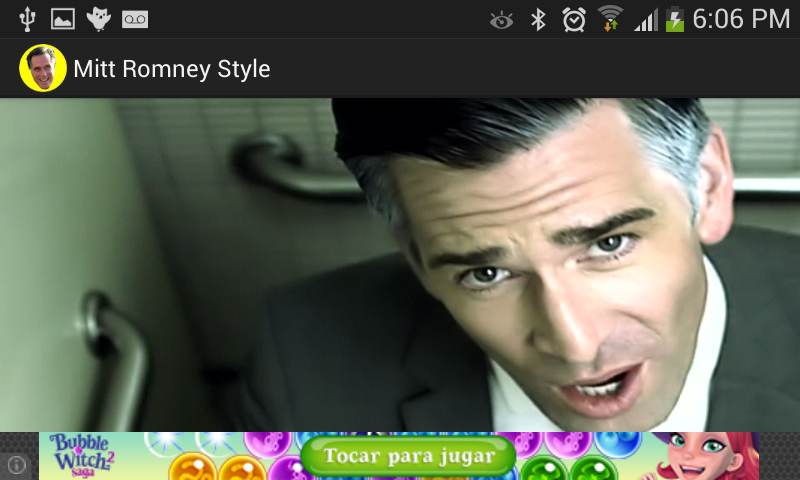Tap the 6:06 PM clock

tap(741, 19)
